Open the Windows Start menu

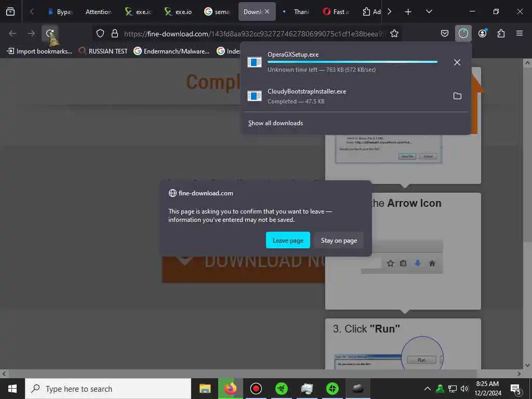[12, 389]
